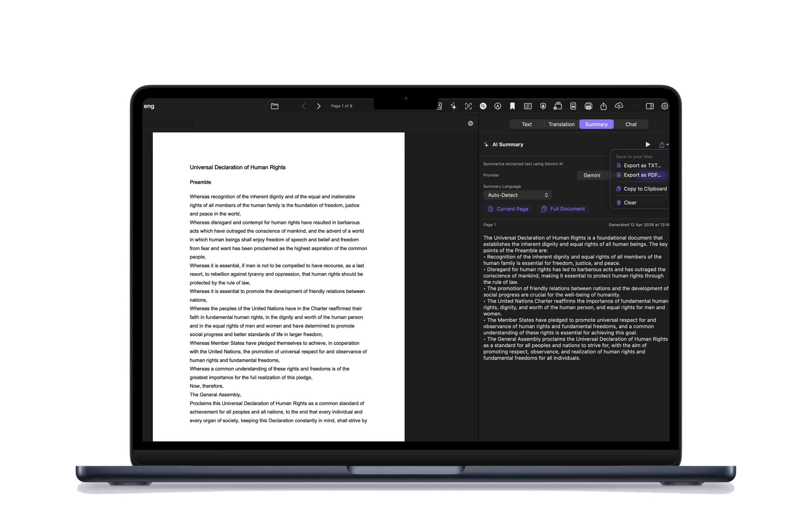Click the Page 1 of 8 indicator

[342, 106]
